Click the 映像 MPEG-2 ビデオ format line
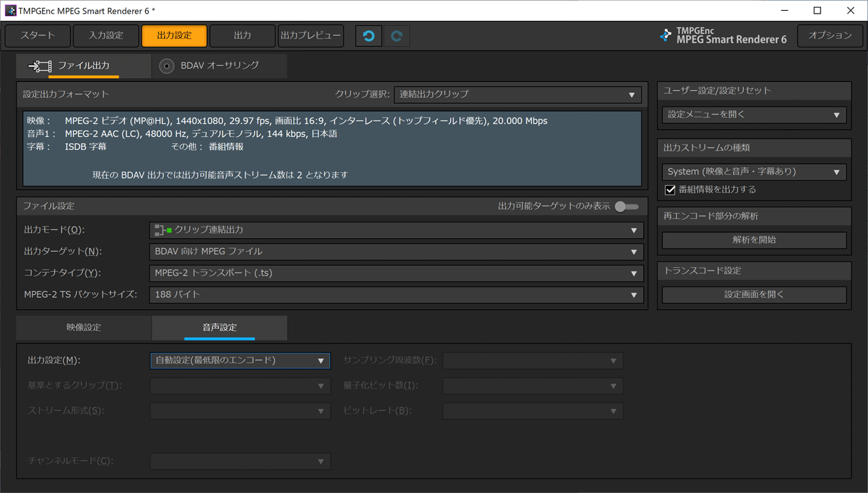The image size is (868, 493). pyautogui.click(x=288, y=121)
